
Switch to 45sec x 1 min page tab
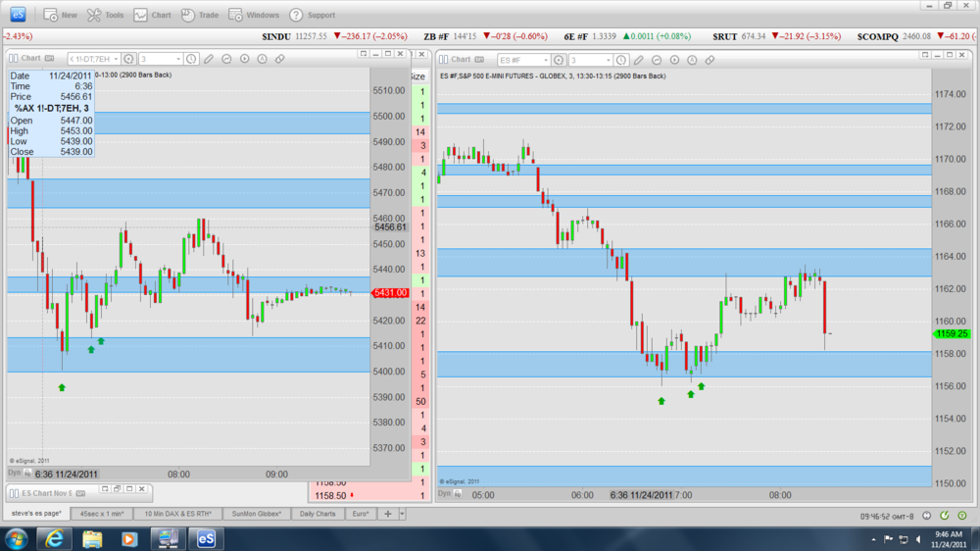point(102,514)
